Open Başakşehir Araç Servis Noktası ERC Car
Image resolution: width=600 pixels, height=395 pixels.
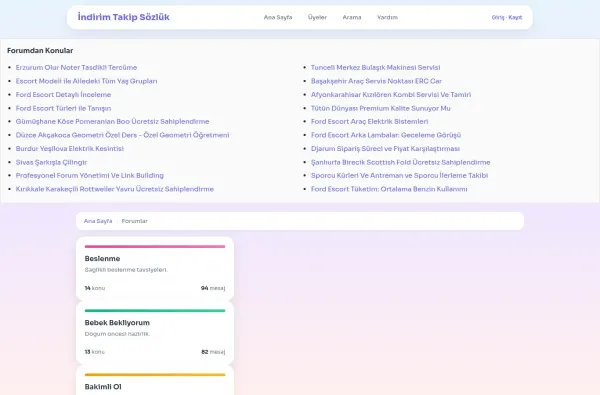point(376,81)
